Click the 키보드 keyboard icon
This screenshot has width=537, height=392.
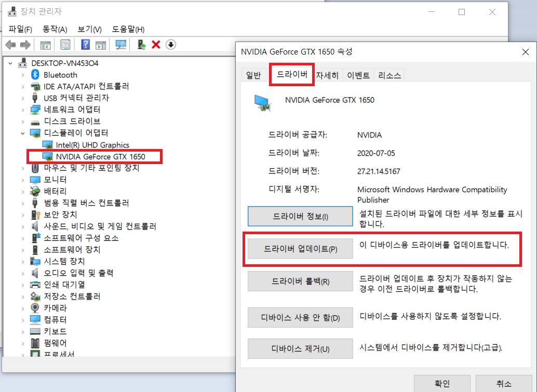(x=35, y=331)
